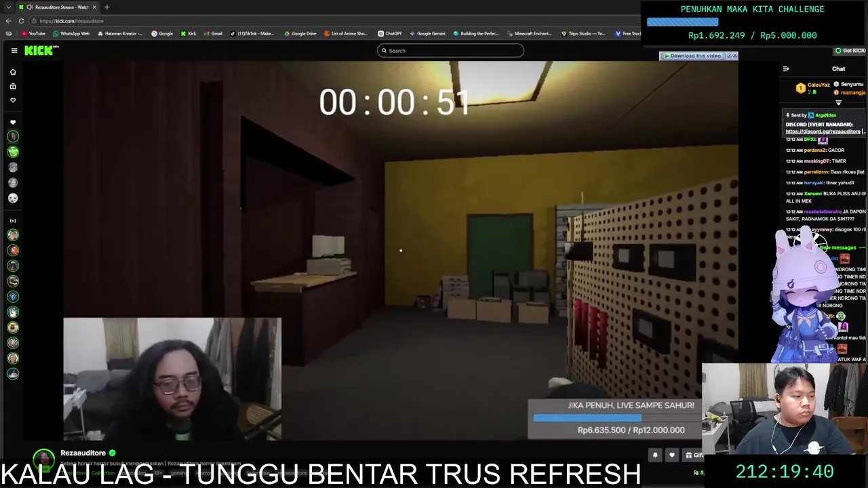Mute the tab via its speaker icon
Image resolution: width=868 pixels, height=488 pixels.
[x=30, y=7]
